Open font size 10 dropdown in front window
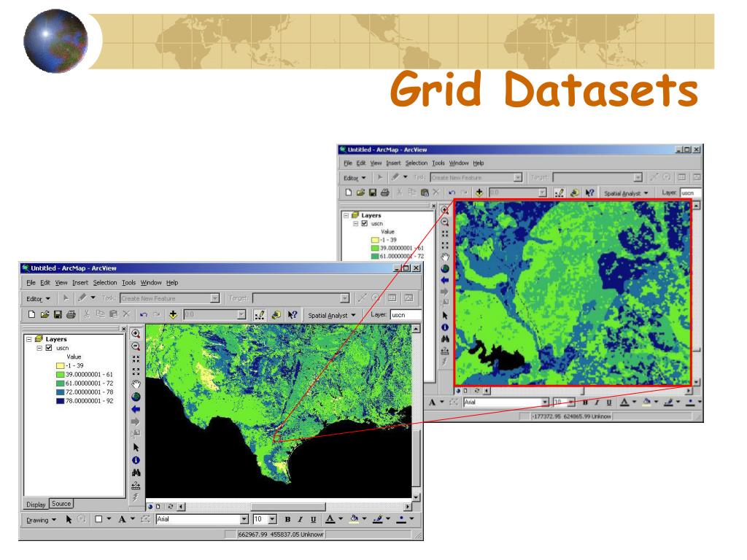The height and width of the screenshot is (560, 747). pos(273,519)
